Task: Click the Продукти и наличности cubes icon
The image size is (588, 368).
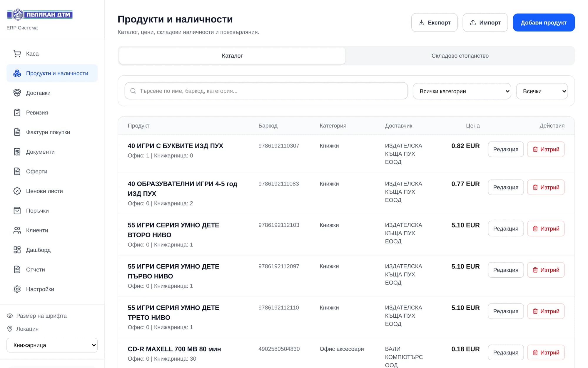Action: click(17, 73)
